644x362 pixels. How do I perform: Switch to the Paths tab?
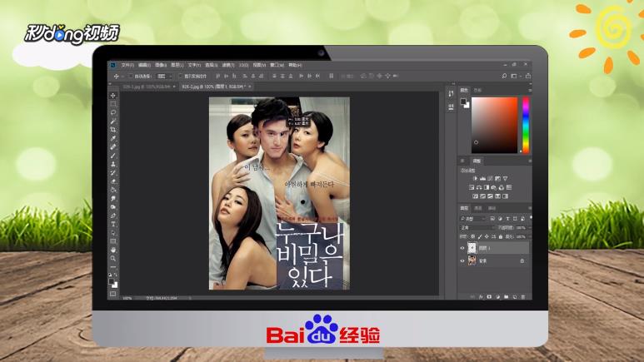tap(492, 208)
